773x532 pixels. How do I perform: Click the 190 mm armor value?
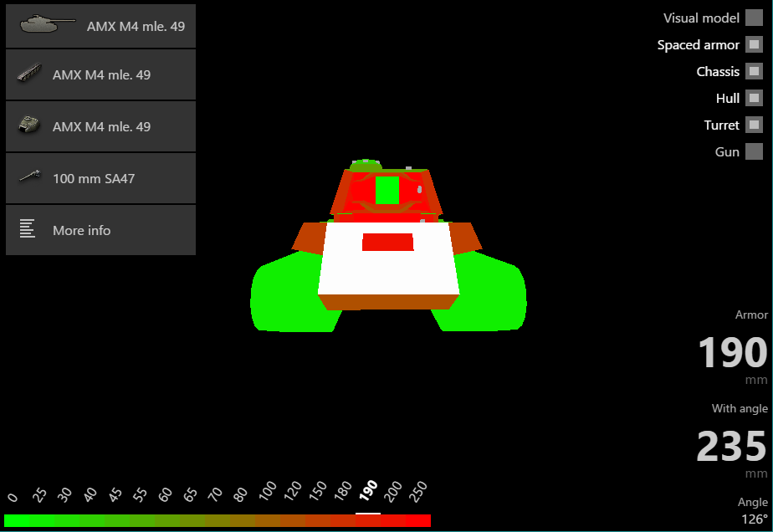click(733, 352)
